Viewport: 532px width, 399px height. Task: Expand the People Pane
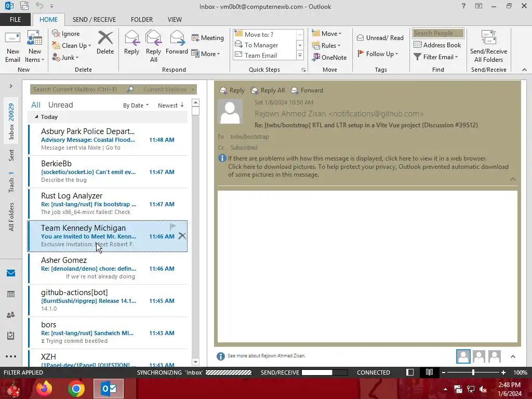tap(513, 356)
